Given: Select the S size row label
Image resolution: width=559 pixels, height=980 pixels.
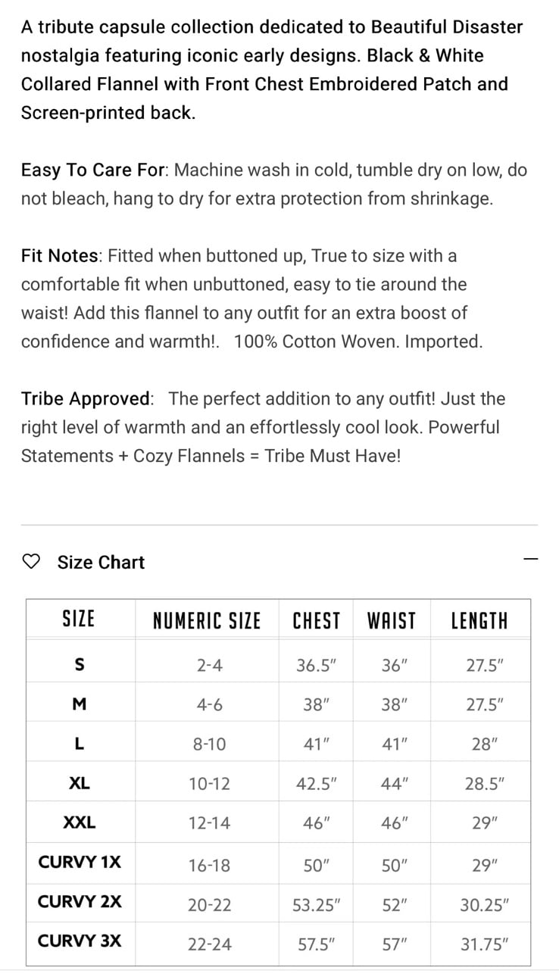Looking at the screenshot, I should (80, 664).
